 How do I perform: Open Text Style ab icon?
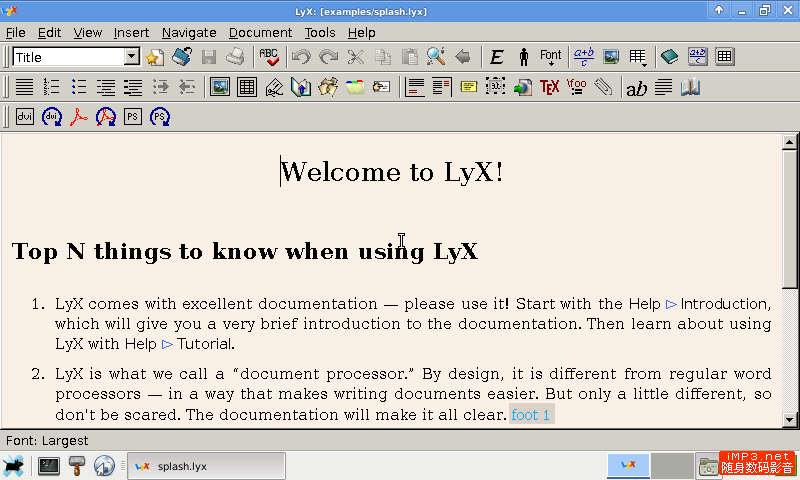pyautogui.click(x=636, y=89)
